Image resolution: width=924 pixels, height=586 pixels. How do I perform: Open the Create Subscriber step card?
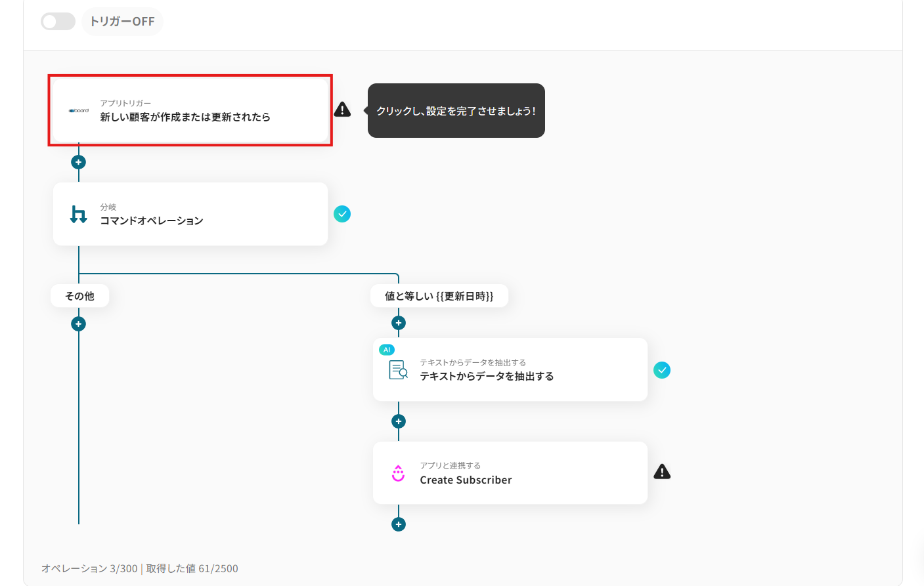(x=510, y=473)
